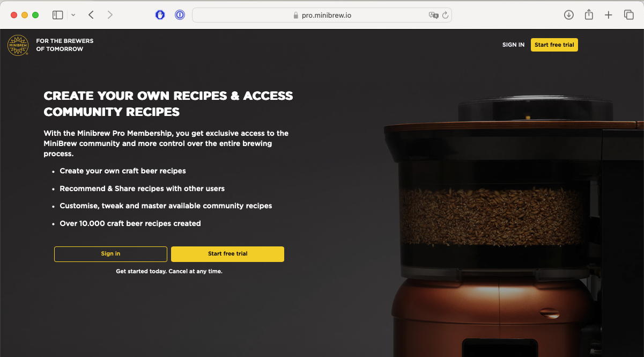Select the pro.minibrew.io address field
644x357 pixels.
[322, 15]
